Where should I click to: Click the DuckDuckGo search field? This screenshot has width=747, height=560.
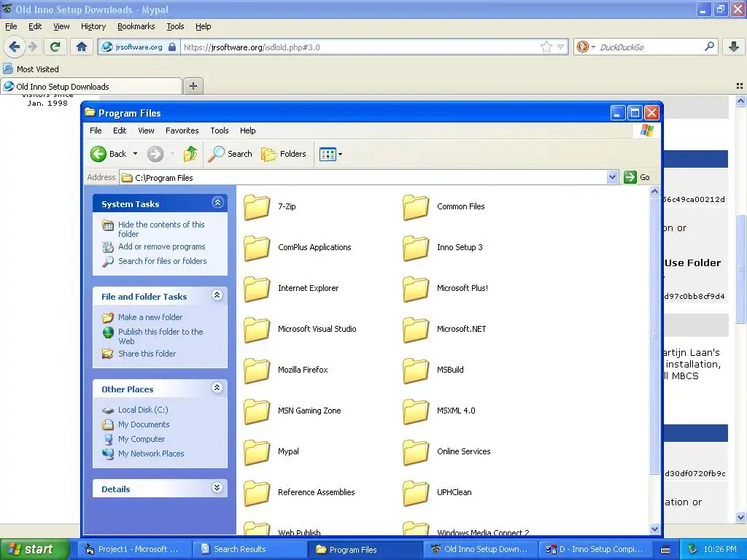click(650, 47)
